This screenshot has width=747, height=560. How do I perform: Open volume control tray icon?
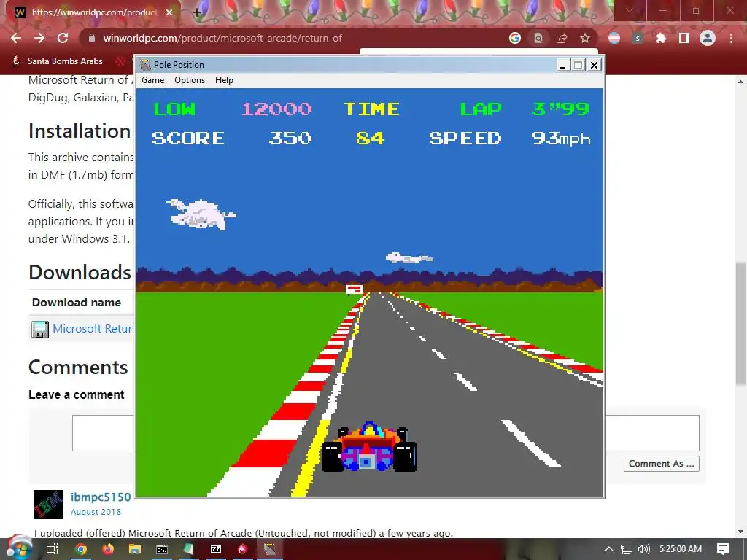click(643, 549)
